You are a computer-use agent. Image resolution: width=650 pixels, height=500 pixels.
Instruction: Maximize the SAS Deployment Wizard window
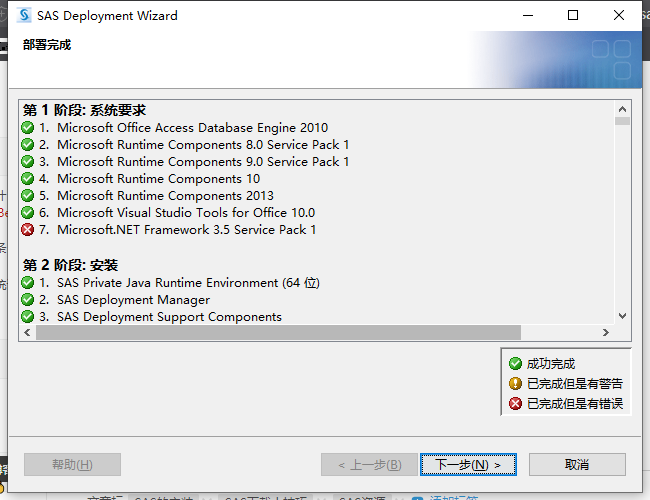click(x=573, y=15)
